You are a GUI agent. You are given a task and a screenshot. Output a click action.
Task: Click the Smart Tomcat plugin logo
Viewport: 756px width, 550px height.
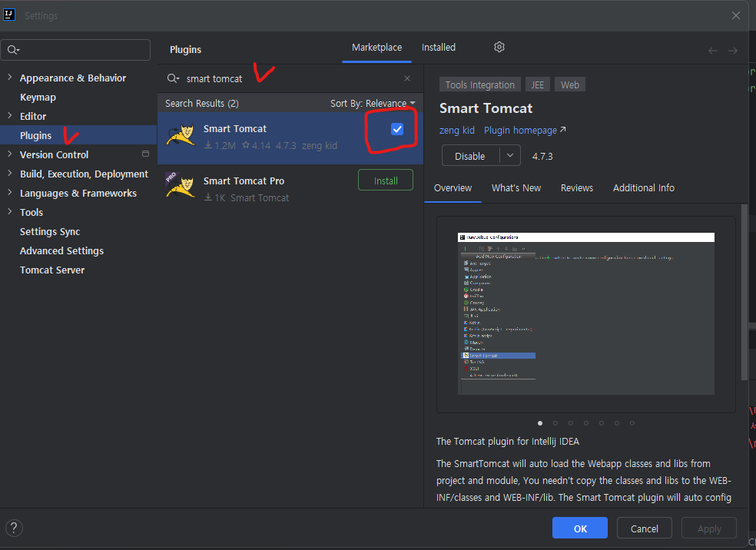(180, 135)
